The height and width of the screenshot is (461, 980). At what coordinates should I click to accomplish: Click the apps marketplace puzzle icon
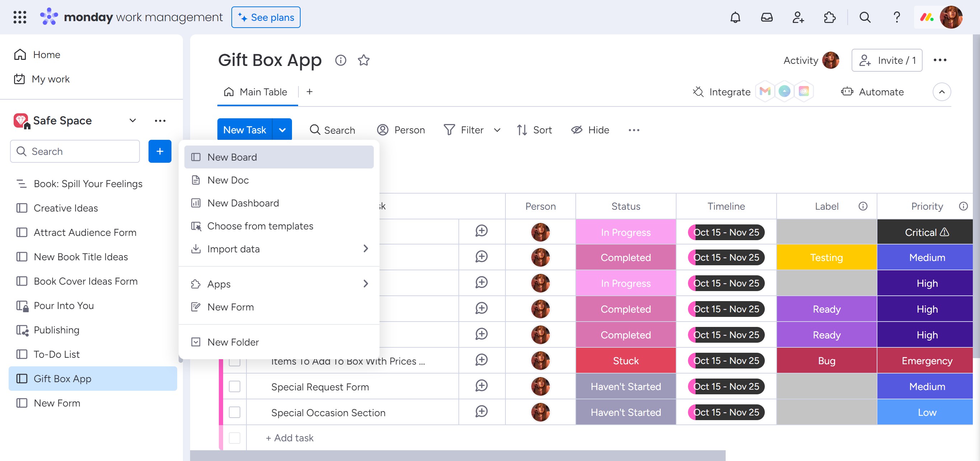(829, 18)
